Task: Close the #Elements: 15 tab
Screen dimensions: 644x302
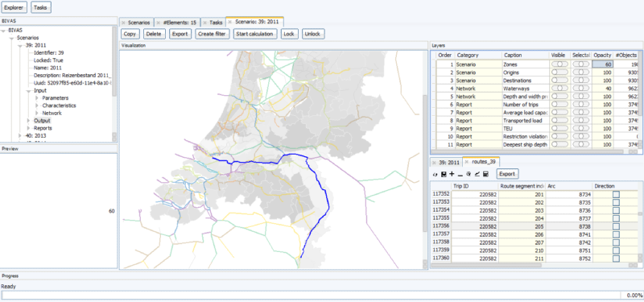Action: [158, 23]
